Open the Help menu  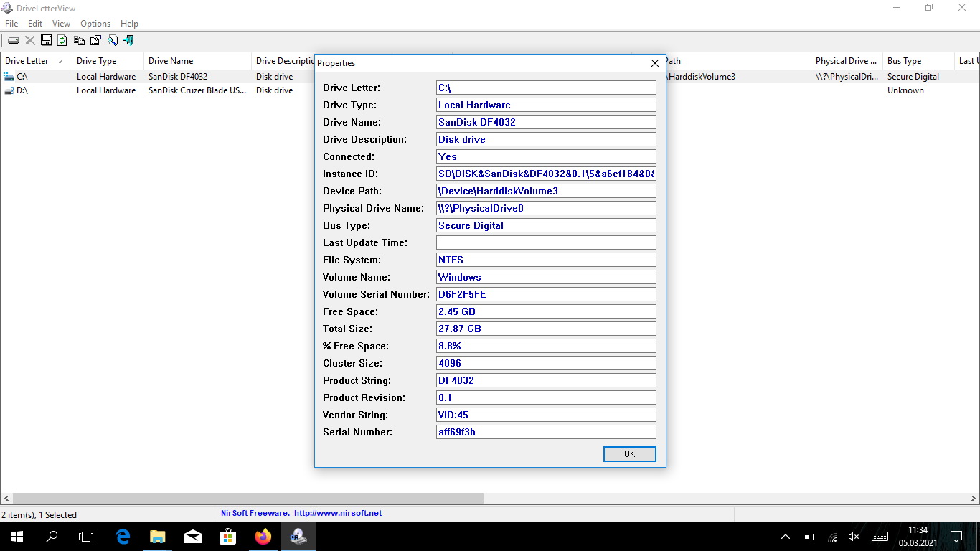(x=129, y=24)
